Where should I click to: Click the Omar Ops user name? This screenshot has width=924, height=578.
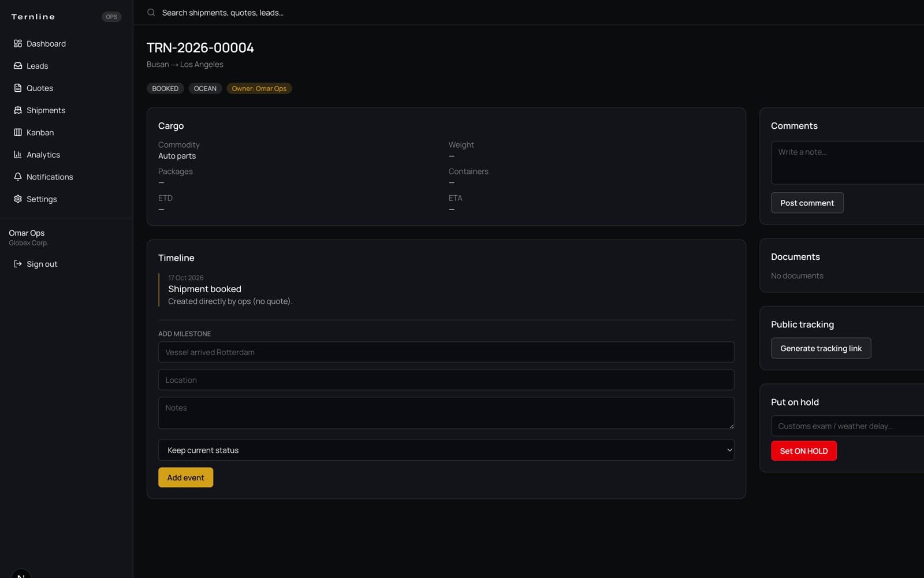pos(27,233)
